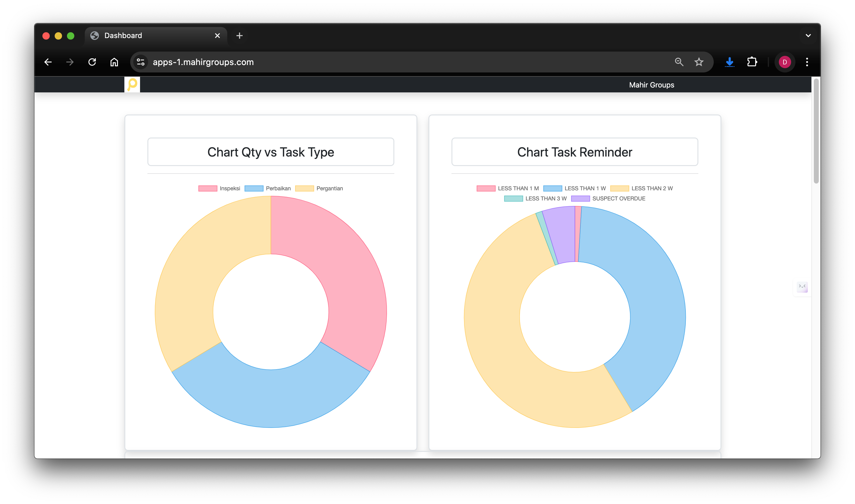This screenshot has width=855, height=504.
Task: Click Mahir Groups navbar link
Action: pos(651,85)
